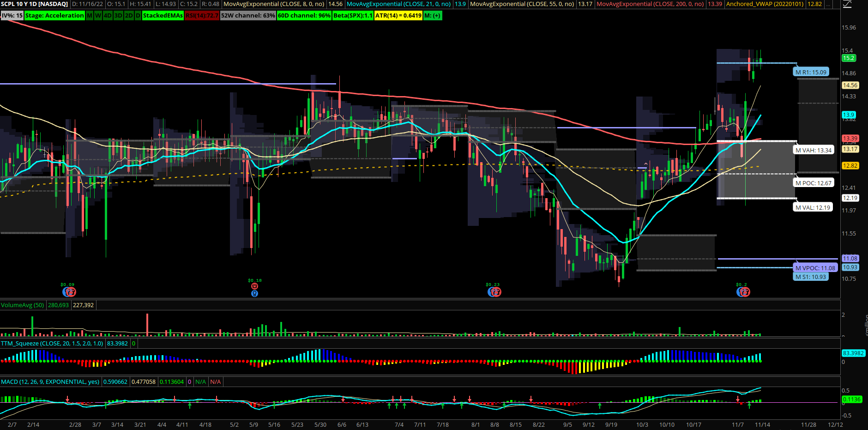Click the C: 15.2 close value

point(188,4)
